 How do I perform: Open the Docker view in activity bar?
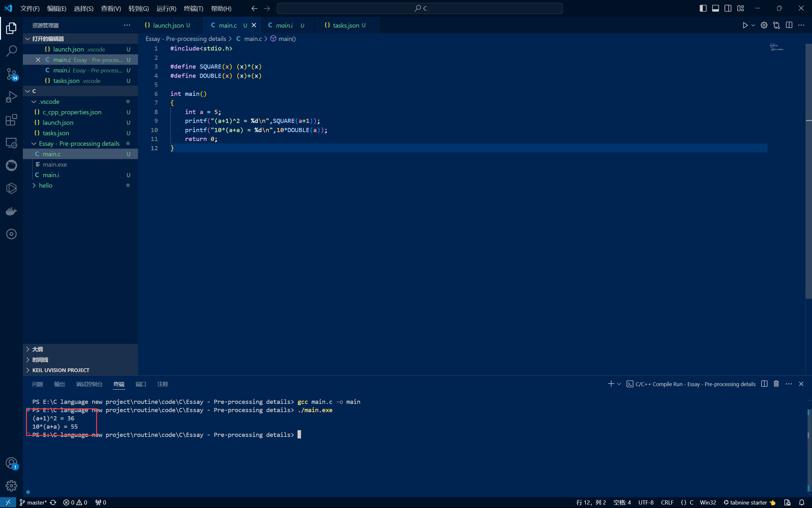tap(11, 211)
